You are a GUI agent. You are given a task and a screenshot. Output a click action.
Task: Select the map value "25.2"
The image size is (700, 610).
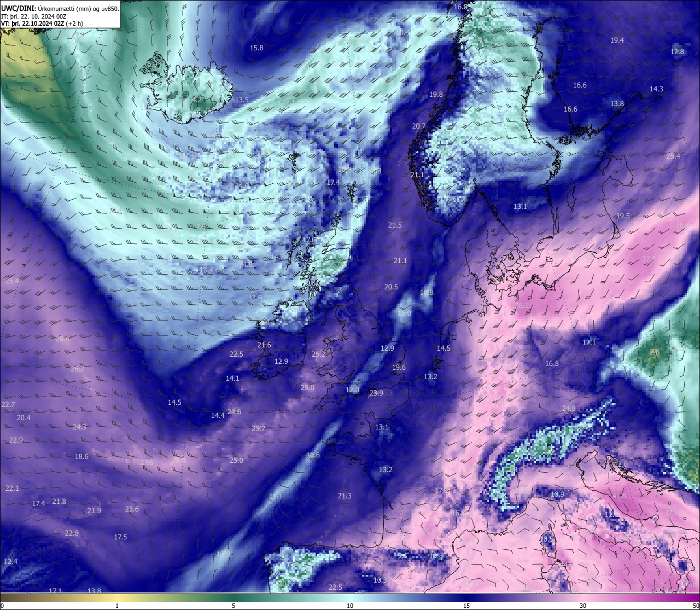point(318,354)
